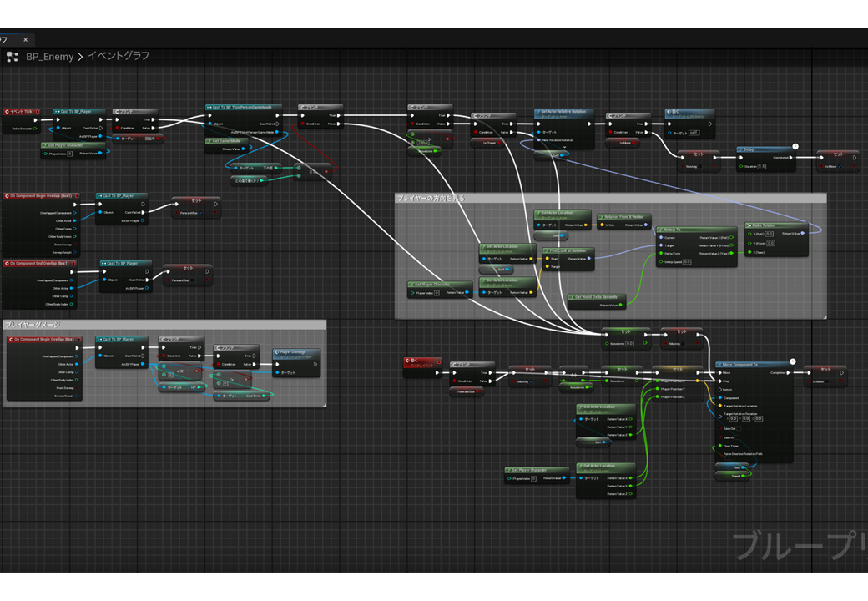Select the Cast To BP_ThirdPersonGameMode node title
The image size is (868, 601).
click(x=244, y=108)
